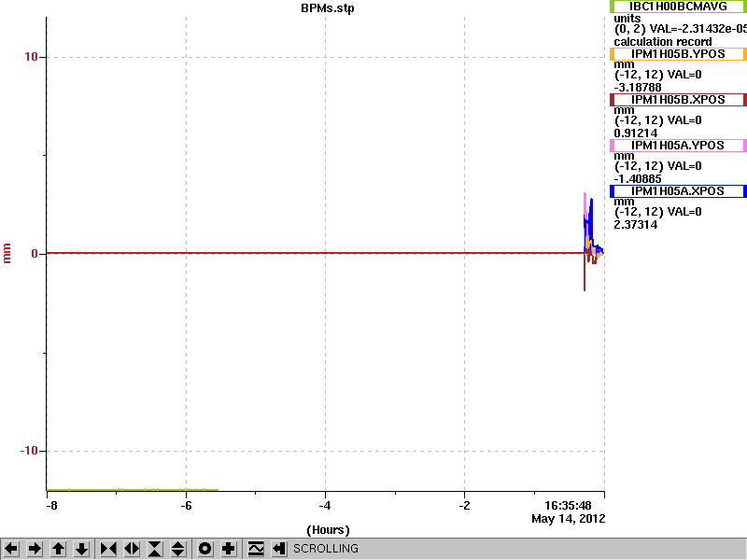This screenshot has height=560, width=747.
Task: Select the IBC1H00BCMAVG curve in legend
Action: [679, 7]
